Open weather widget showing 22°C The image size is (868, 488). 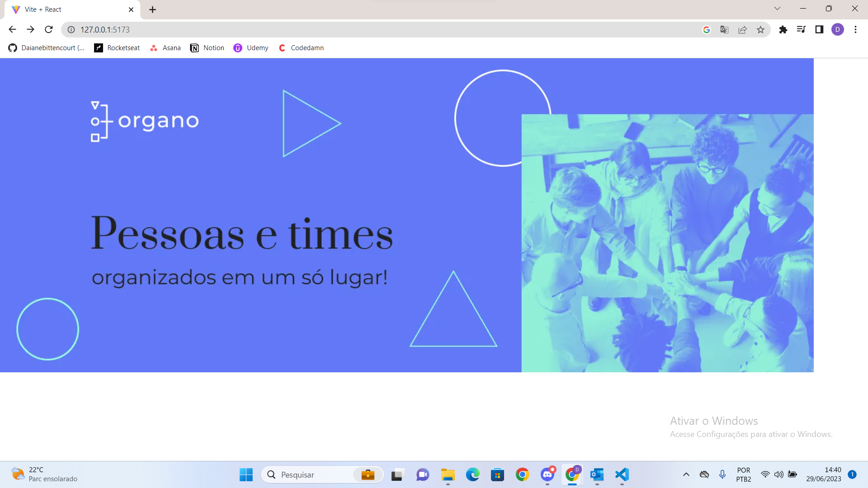[x=44, y=475]
